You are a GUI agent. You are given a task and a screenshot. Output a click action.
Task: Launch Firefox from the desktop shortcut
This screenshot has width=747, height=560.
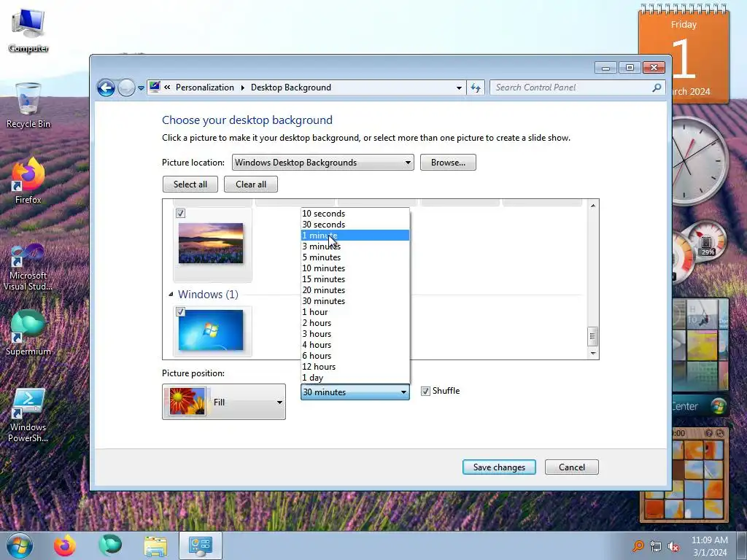pyautogui.click(x=28, y=181)
